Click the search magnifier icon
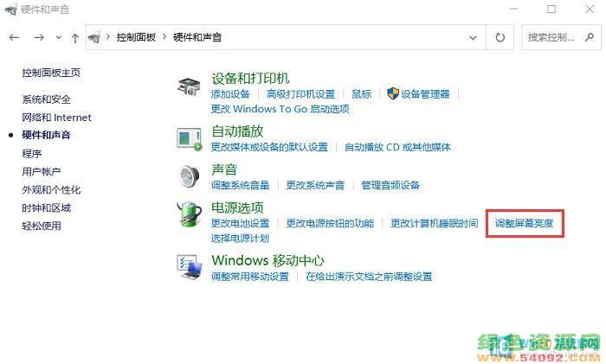606x364 pixels. tap(590, 37)
